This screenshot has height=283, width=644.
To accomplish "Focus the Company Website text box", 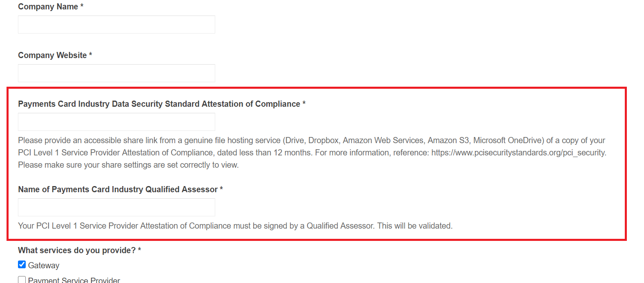I will 116,73.
